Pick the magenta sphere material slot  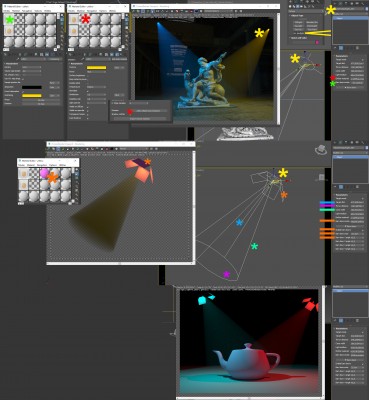tap(44, 173)
